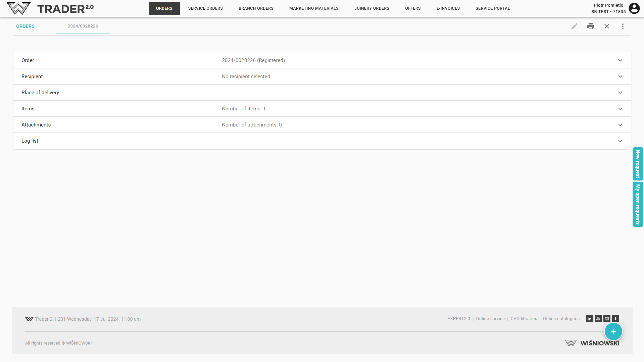This screenshot has height=362, width=644.
Task: Open the three-dot more options menu
Action: click(x=623, y=26)
